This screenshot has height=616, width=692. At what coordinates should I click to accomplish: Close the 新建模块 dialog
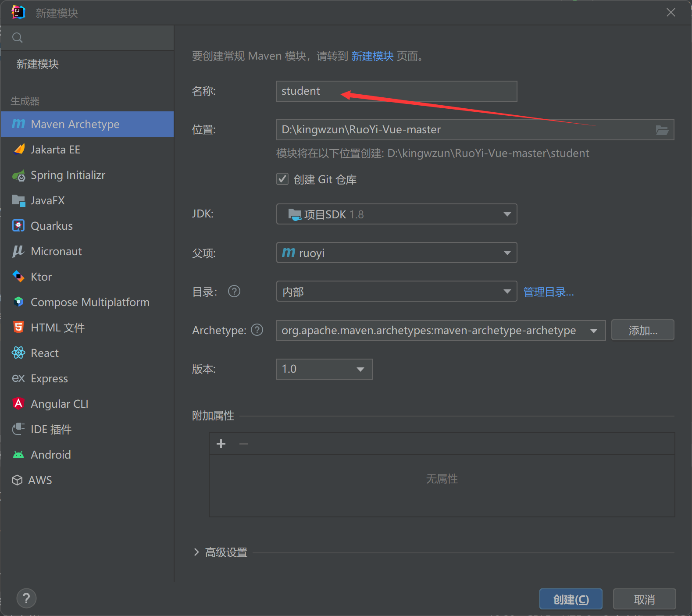671,12
